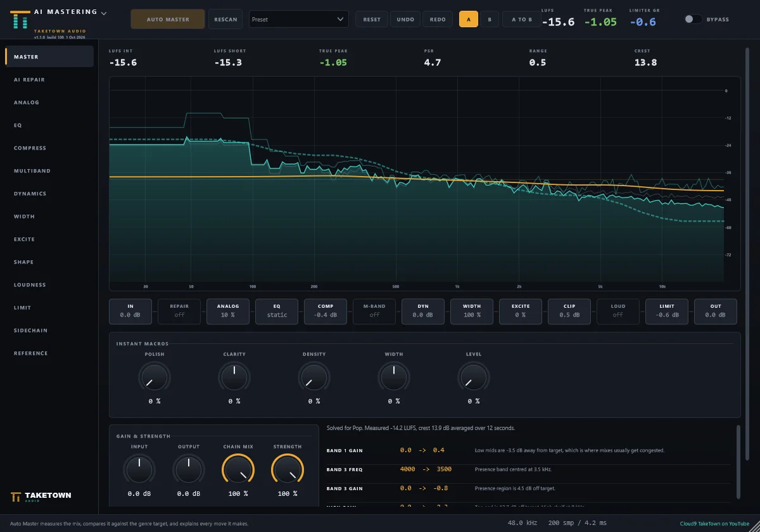Toggle the Width 100 % chain module
Viewport: 760px width, 532px height.
[x=472, y=311]
